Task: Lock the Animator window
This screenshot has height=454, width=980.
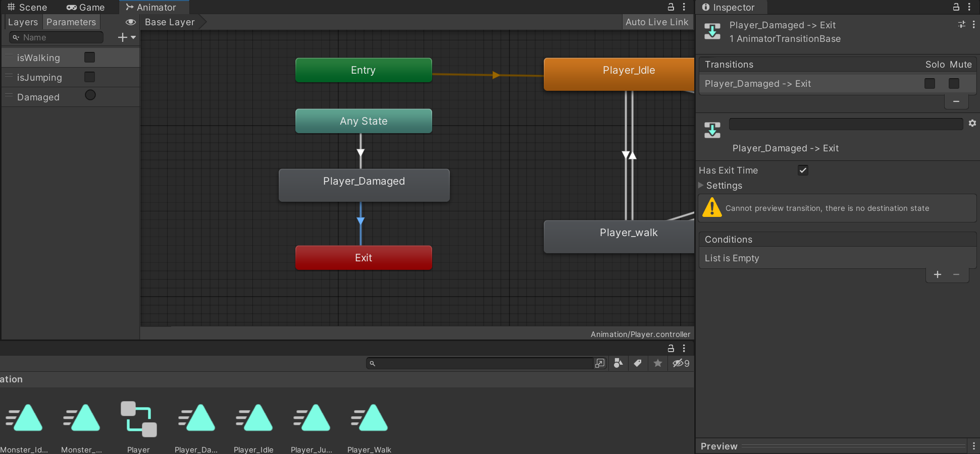Action: 671,7
